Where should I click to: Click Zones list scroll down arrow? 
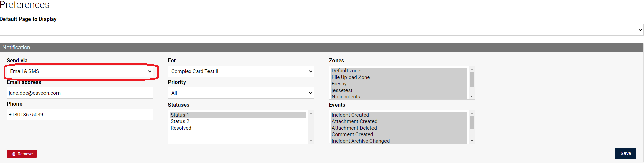pos(472,96)
